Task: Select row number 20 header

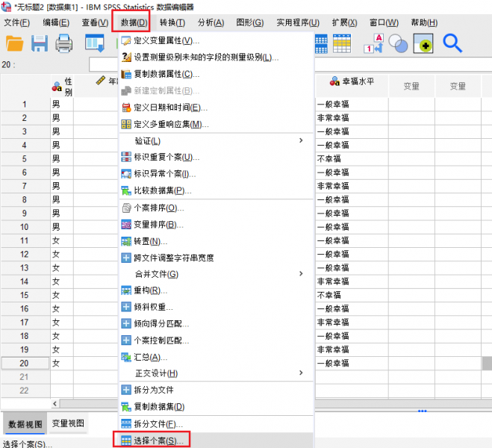Action: [x=25, y=364]
